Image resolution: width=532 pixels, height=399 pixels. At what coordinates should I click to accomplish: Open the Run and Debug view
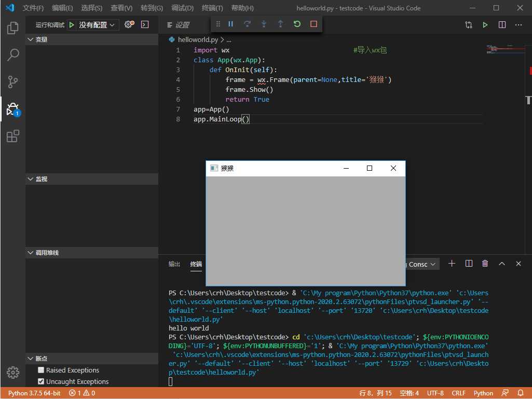click(x=12, y=109)
